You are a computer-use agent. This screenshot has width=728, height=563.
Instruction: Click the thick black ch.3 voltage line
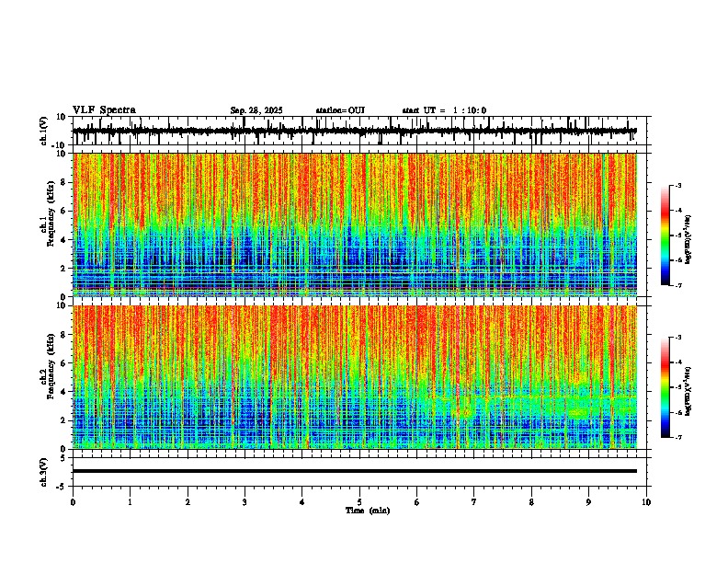355,471
